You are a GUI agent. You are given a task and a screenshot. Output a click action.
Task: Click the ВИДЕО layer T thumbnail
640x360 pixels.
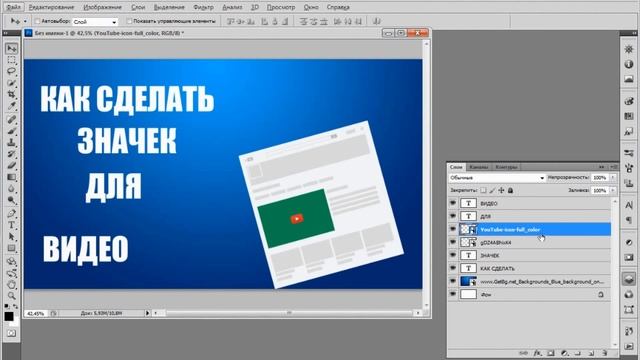pyautogui.click(x=468, y=203)
